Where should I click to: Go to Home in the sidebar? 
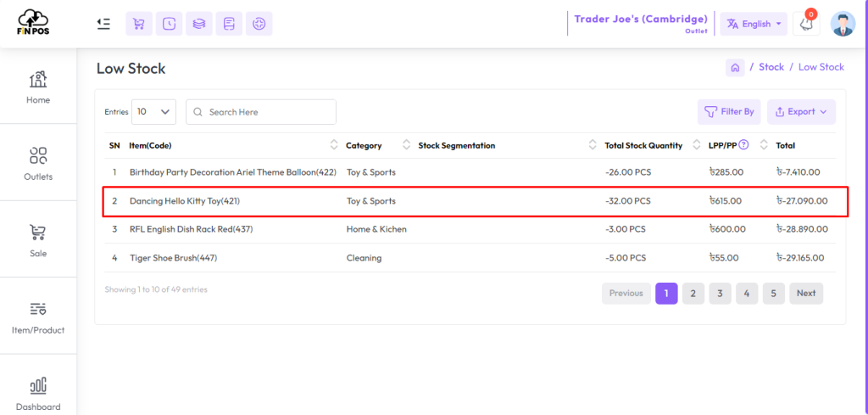click(x=37, y=87)
